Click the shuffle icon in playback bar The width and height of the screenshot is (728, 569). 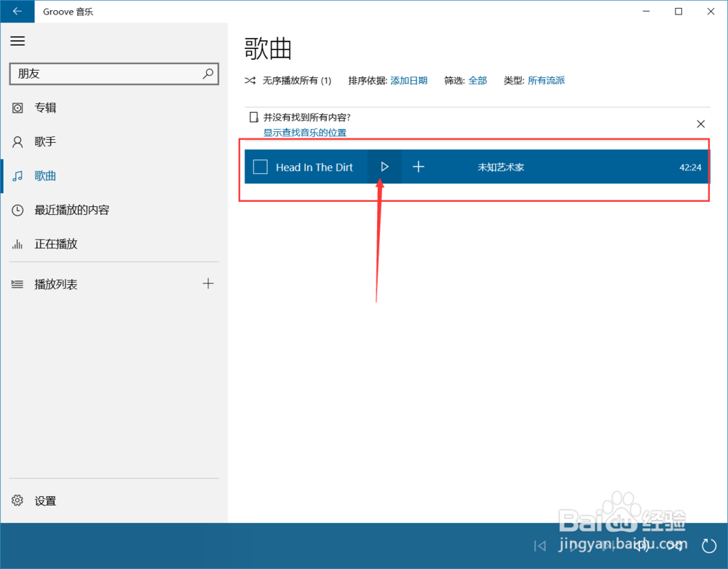(676, 546)
